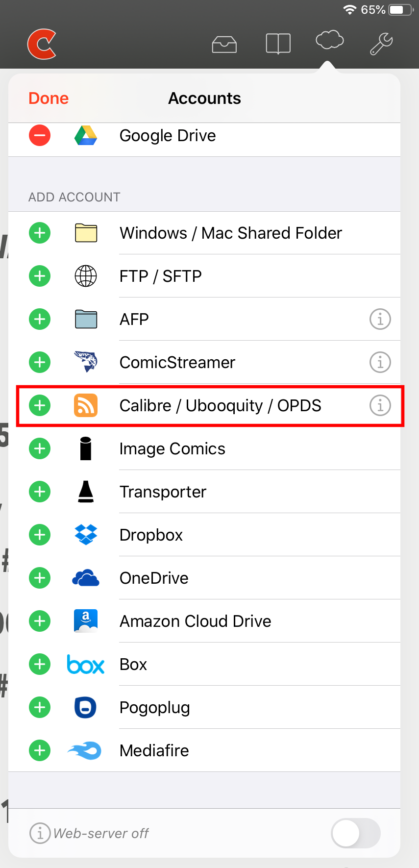Add OneDrive using its plus button
This screenshot has height=868, width=419.
point(40,578)
